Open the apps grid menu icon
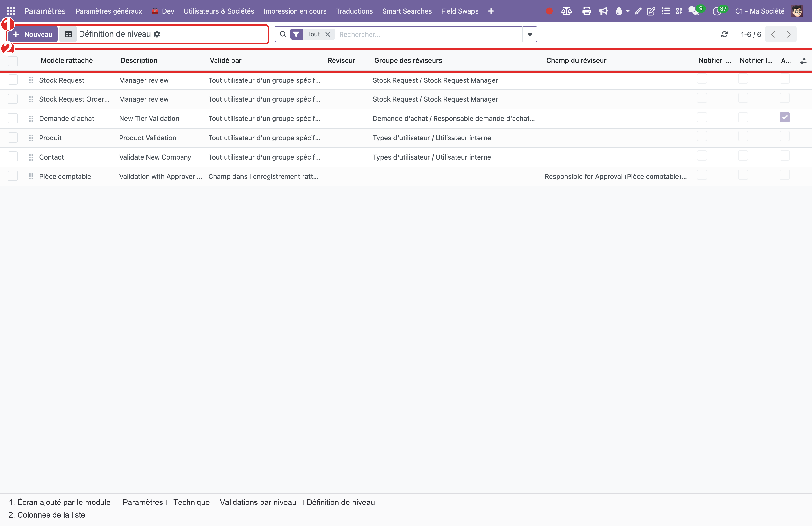 click(11, 11)
